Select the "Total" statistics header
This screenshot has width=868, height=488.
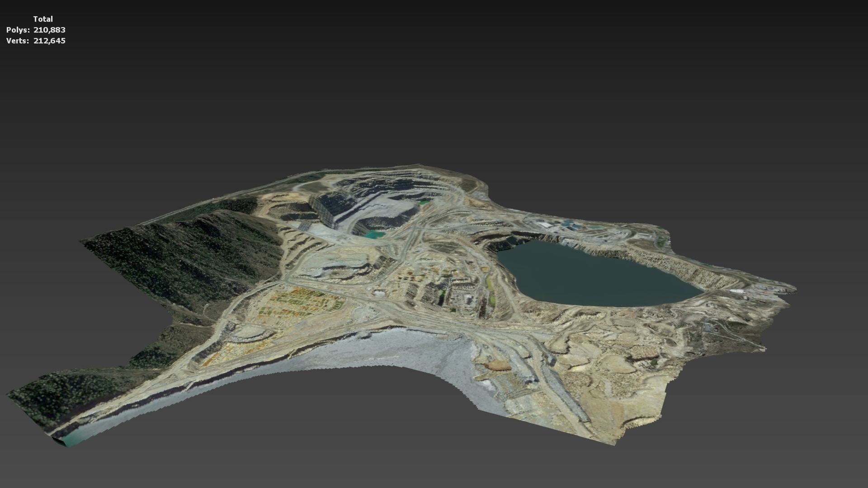click(x=43, y=19)
